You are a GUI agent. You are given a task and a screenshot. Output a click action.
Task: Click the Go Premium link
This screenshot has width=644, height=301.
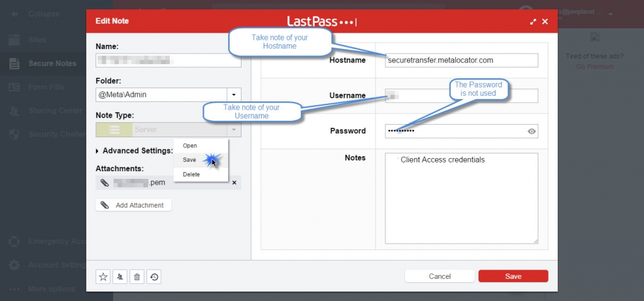594,67
